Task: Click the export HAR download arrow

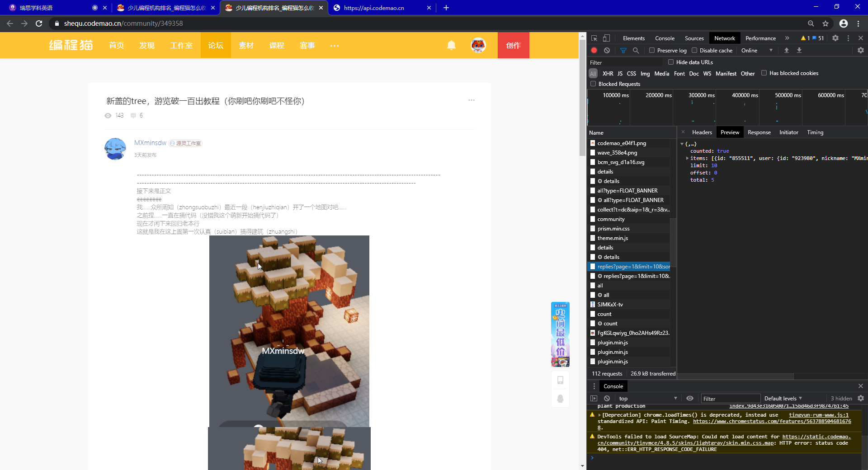Action: click(799, 51)
